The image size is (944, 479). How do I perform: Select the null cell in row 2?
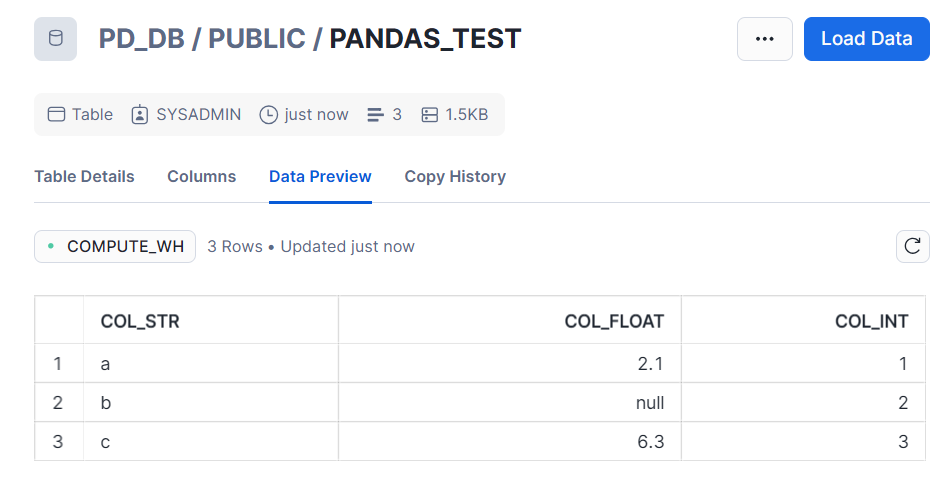coord(649,403)
